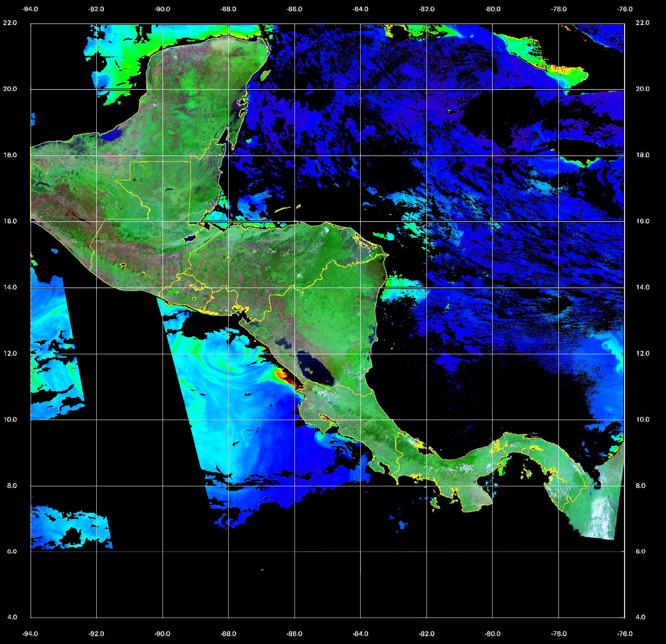Click the 20.0 label on the left axis

pyautogui.click(x=10, y=89)
